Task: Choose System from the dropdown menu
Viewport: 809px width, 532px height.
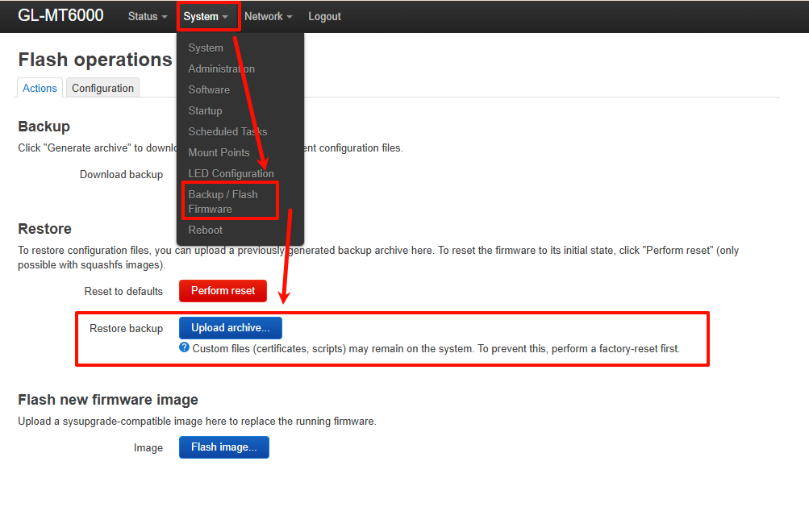Action: point(206,48)
